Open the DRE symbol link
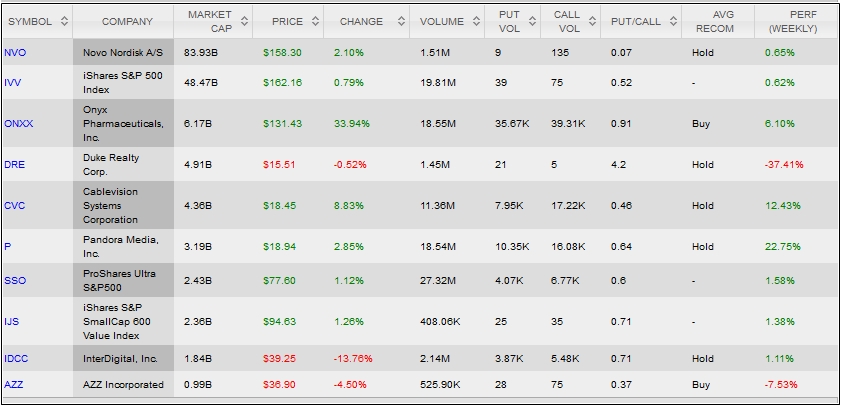Image resolution: width=841 pixels, height=406 pixels. pos(14,165)
